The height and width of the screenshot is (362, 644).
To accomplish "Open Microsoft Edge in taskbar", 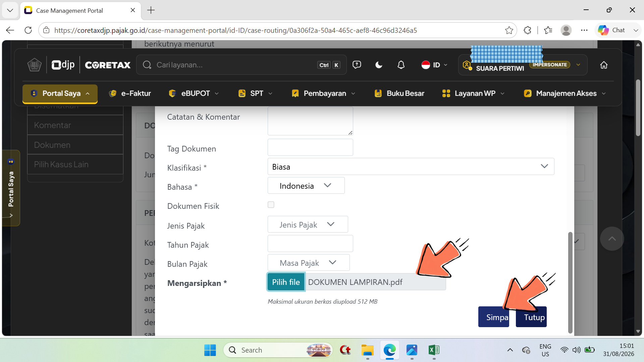I will pos(389,350).
